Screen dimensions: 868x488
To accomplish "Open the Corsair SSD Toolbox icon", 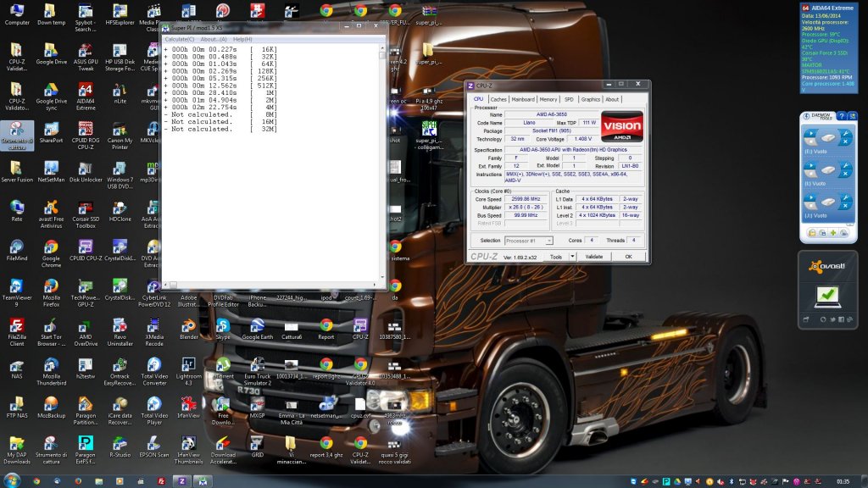I will [x=86, y=214].
